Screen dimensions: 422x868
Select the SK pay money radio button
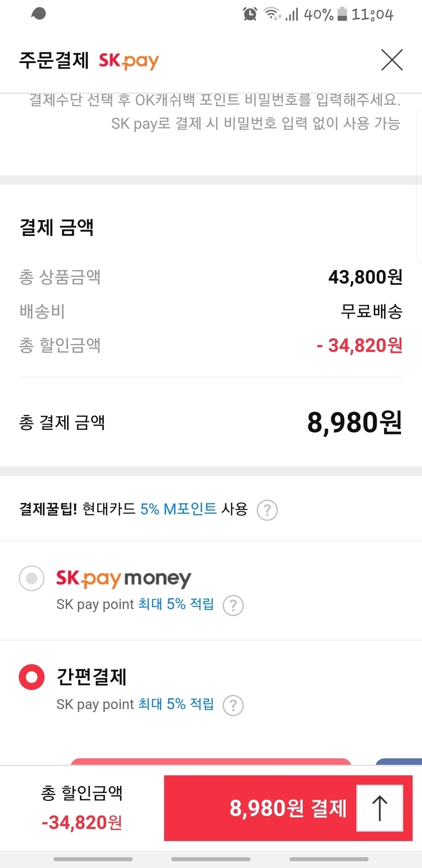pos(32,578)
